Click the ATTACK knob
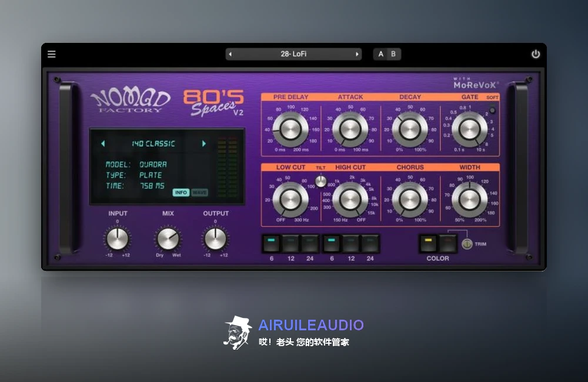Viewport: 588px width, 382px height. pos(350,130)
